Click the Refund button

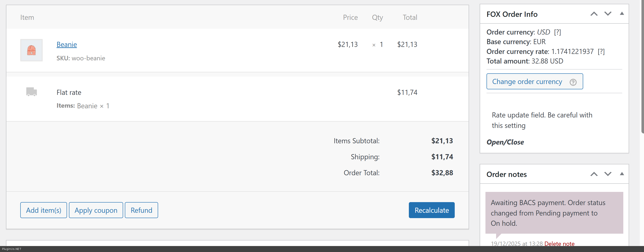tap(141, 210)
